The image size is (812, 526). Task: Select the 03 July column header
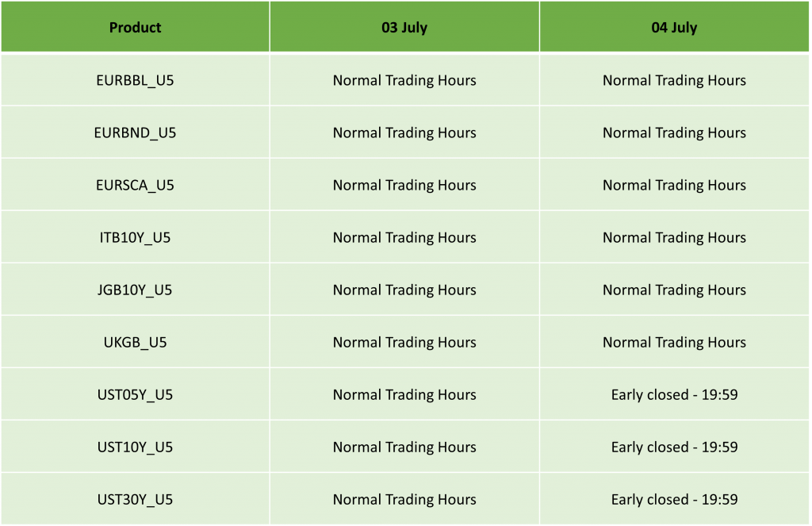404,26
